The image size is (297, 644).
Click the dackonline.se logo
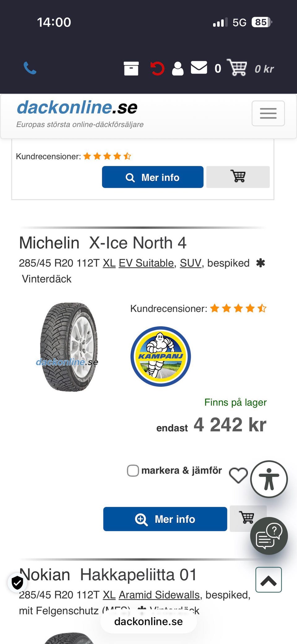pyautogui.click(x=77, y=107)
